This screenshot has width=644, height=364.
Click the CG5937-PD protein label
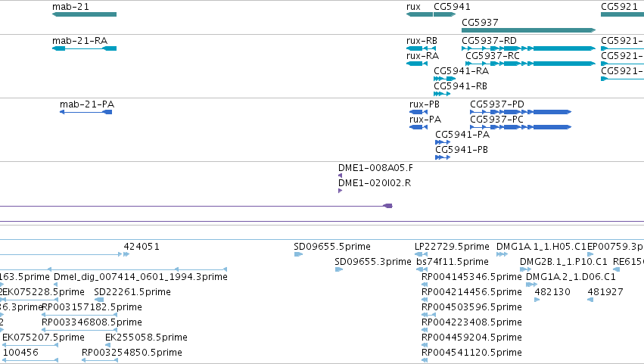coord(497,104)
